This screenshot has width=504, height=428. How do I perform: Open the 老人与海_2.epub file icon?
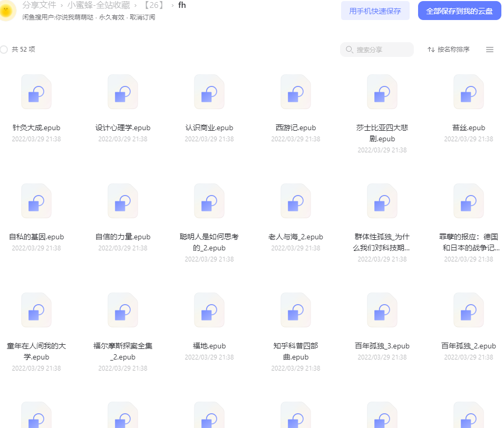click(296, 201)
